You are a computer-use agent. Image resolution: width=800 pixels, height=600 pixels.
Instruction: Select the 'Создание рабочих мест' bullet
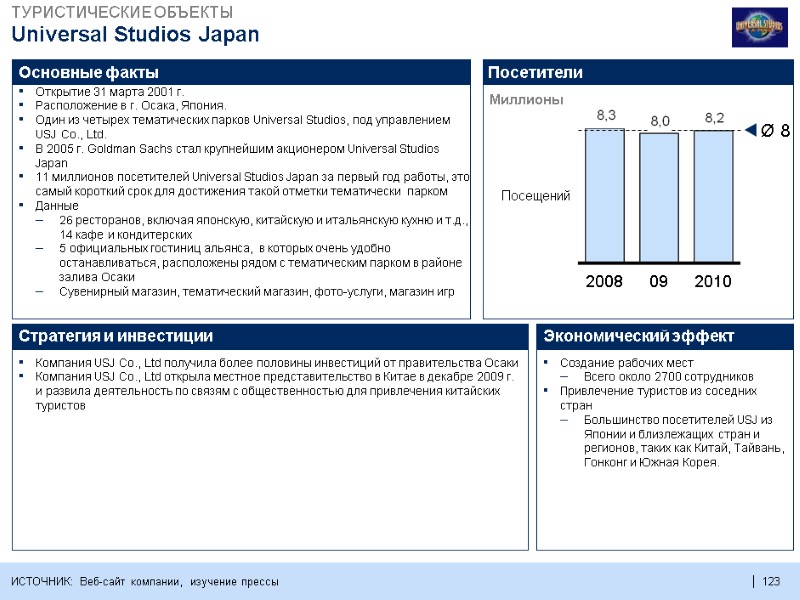[x=627, y=363]
